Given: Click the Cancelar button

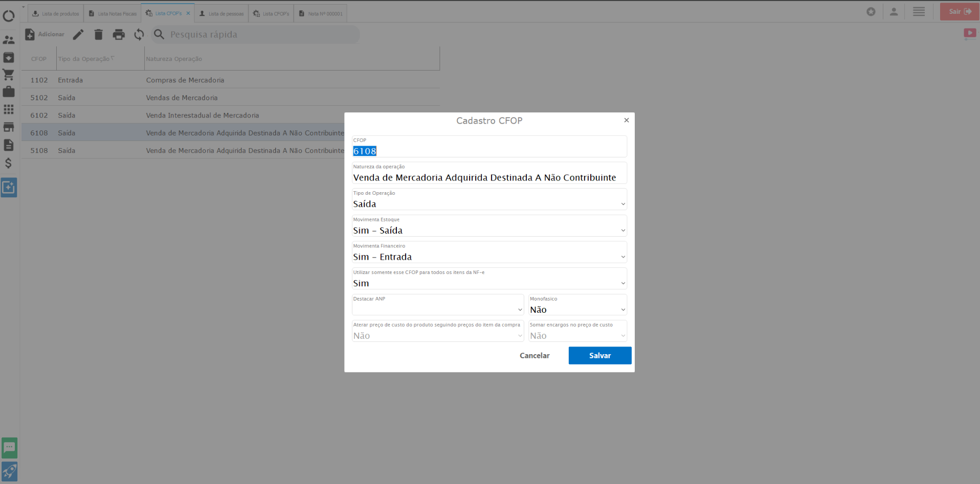Looking at the screenshot, I should tap(534, 356).
